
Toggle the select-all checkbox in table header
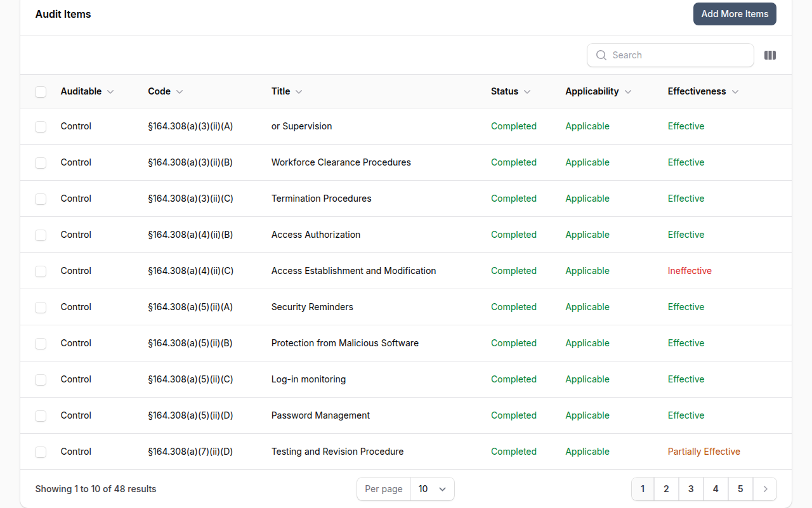[41, 91]
